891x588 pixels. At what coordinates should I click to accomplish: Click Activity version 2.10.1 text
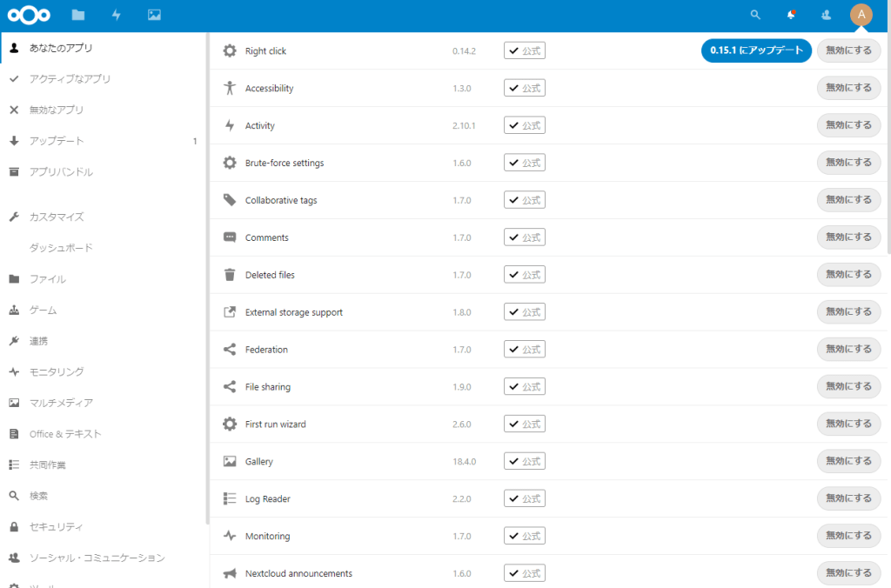(464, 125)
